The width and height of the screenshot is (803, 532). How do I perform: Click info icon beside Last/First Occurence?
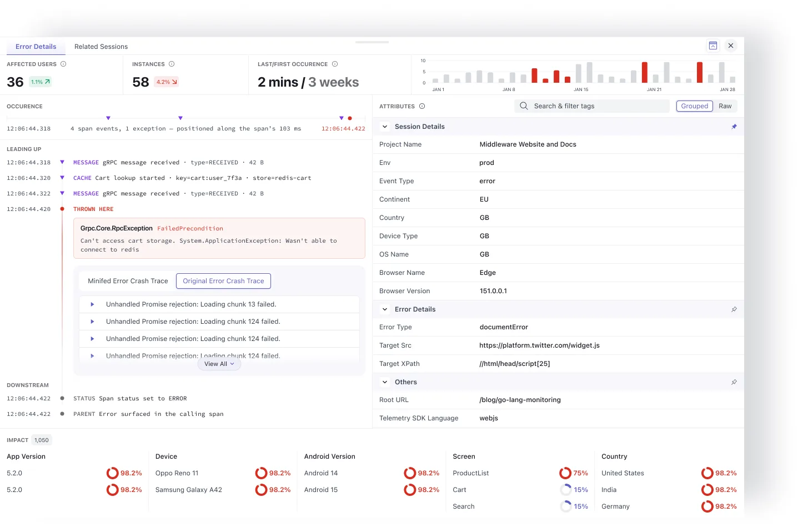click(335, 64)
